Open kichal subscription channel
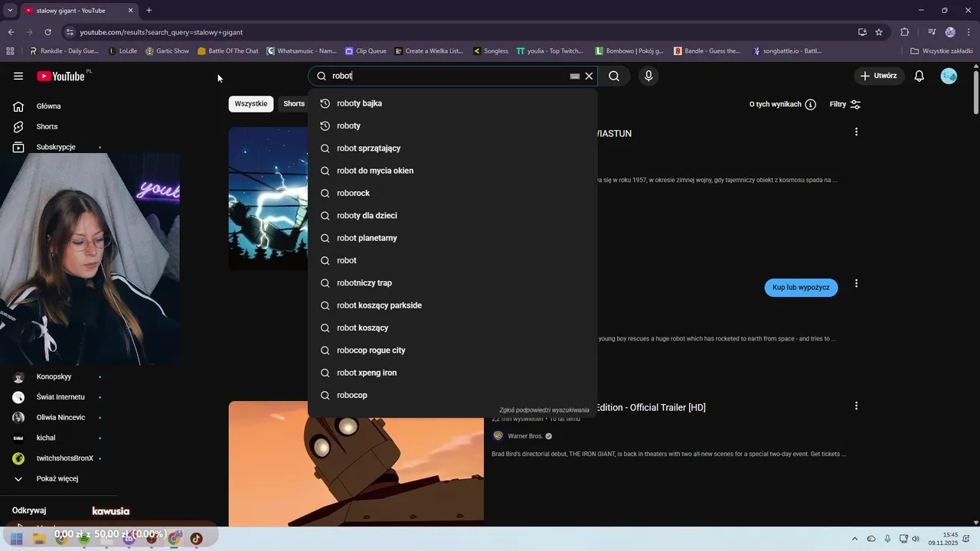The image size is (980, 551). pyautogui.click(x=46, y=438)
